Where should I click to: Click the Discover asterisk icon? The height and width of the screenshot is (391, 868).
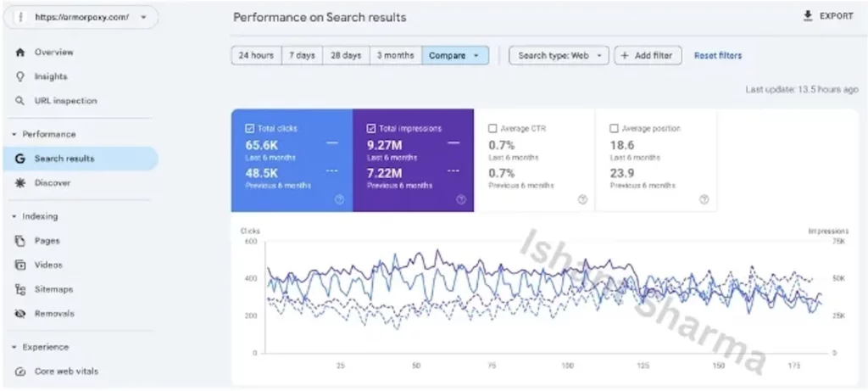click(x=19, y=183)
